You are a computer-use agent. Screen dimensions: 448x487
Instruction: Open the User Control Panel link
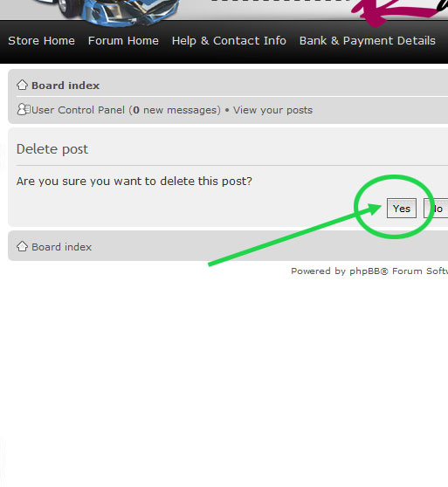(x=79, y=110)
